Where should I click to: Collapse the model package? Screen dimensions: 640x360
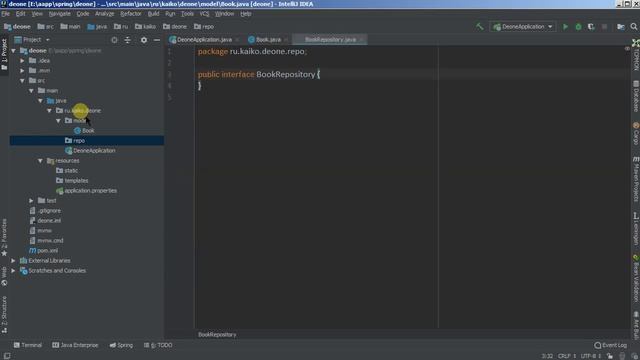58,121
